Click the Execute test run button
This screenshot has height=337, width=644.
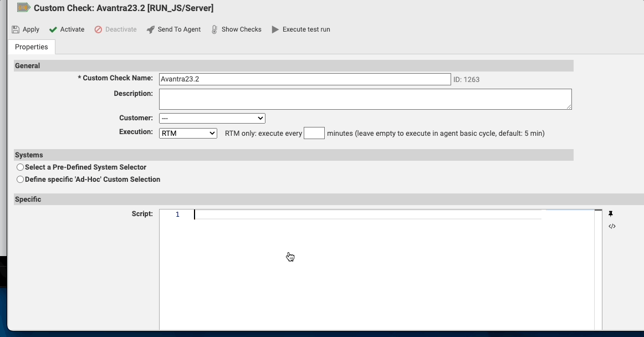(301, 29)
